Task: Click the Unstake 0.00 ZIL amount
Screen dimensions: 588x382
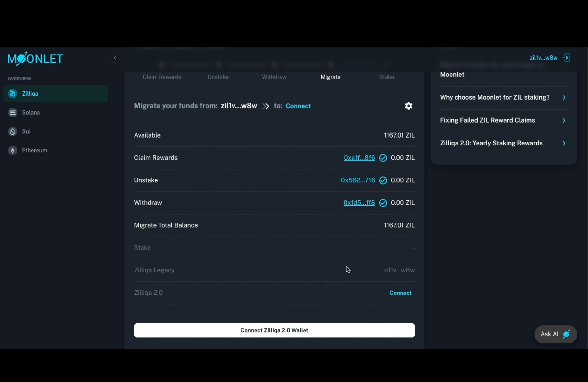Action: [403, 180]
